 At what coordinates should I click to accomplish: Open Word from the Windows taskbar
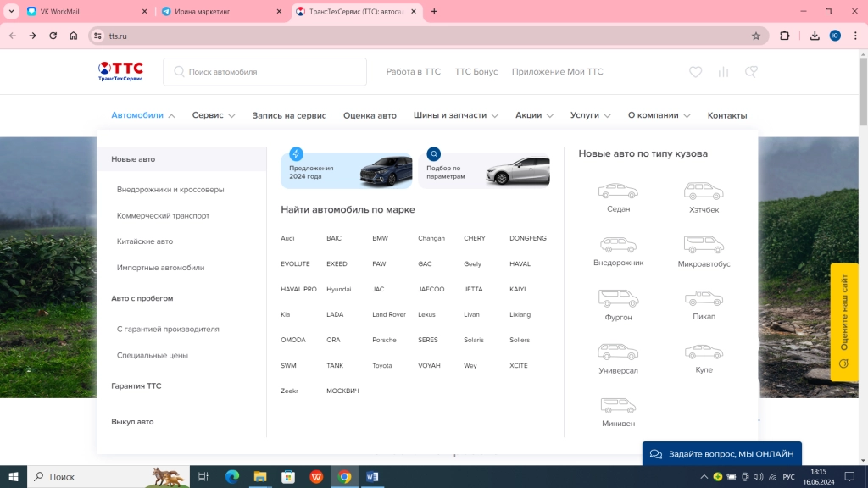pyautogui.click(x=372, y=476)
